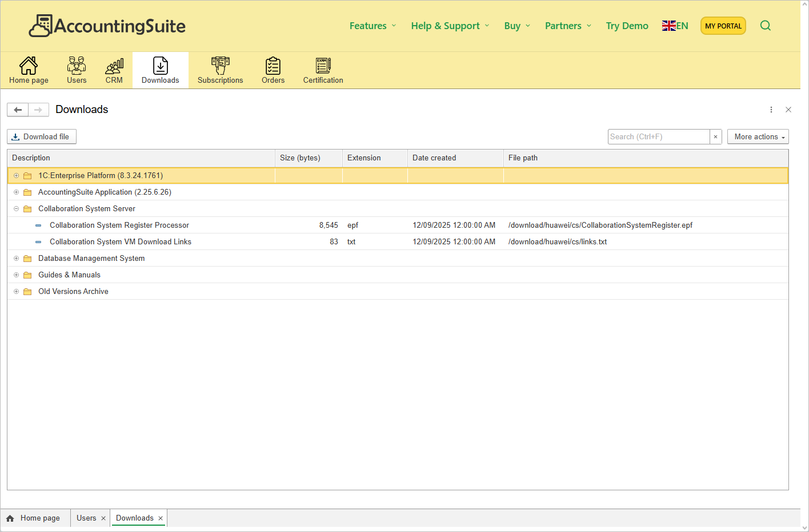Screen dimensions: 809x532
Task: Click the AccountingSuite logo
Action: tap(107, 26)
